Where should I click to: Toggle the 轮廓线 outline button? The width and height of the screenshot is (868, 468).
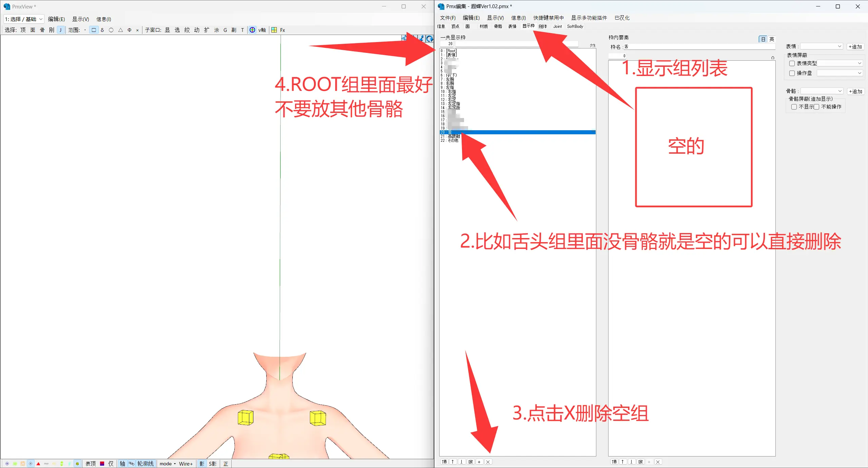coord(146,464)
